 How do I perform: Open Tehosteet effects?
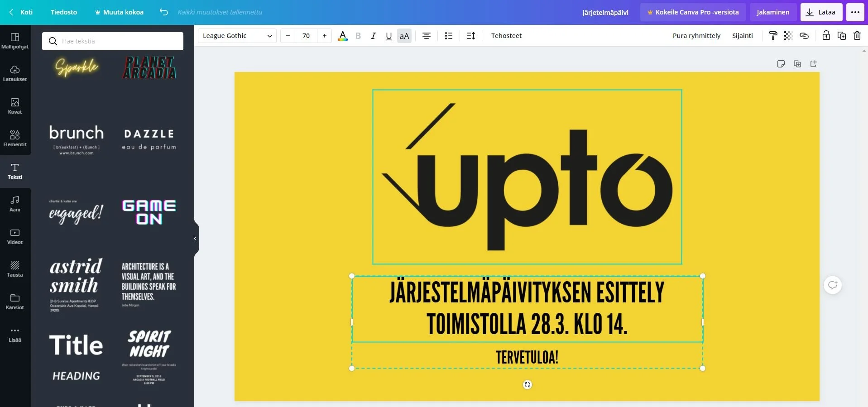click(506, 36)
